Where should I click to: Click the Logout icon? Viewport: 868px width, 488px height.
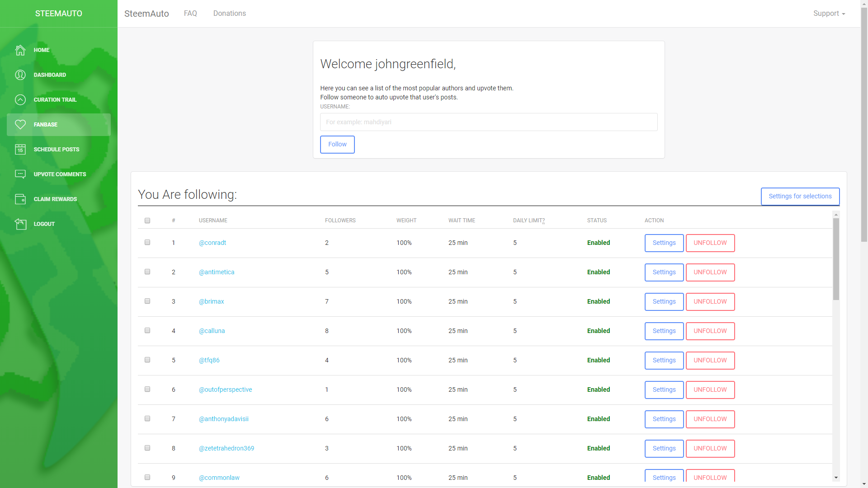tap(20, 224)
